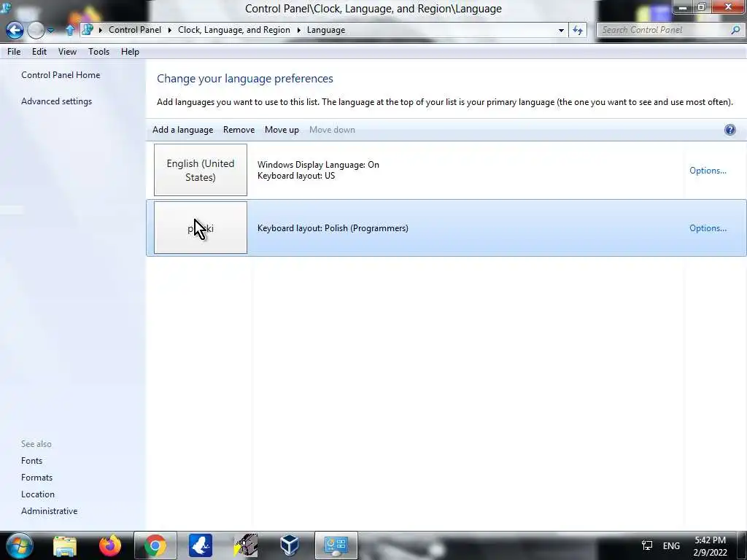This screenshot has height=560, width=747.
Task: Open the Help menu
Action: (130, 52)
